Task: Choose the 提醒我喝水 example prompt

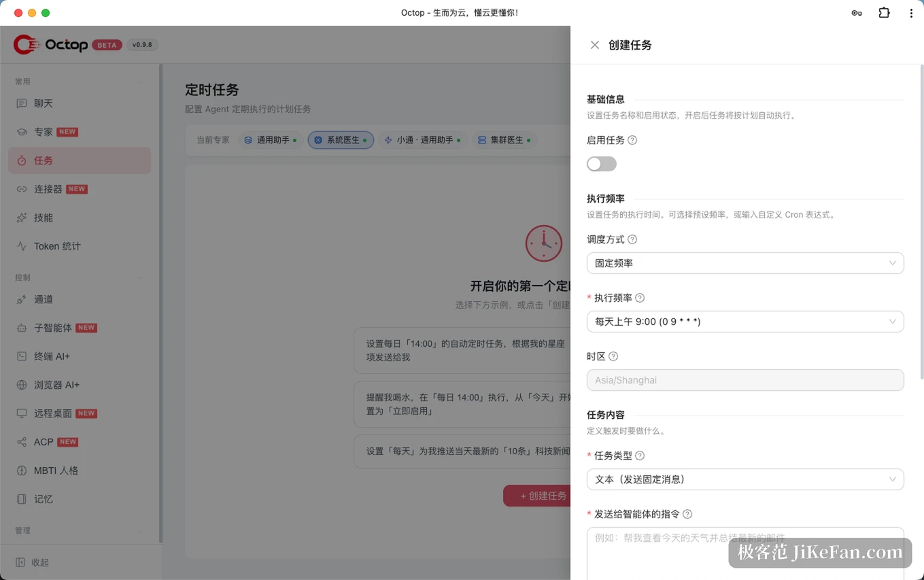Action: [x=462, y=404]
